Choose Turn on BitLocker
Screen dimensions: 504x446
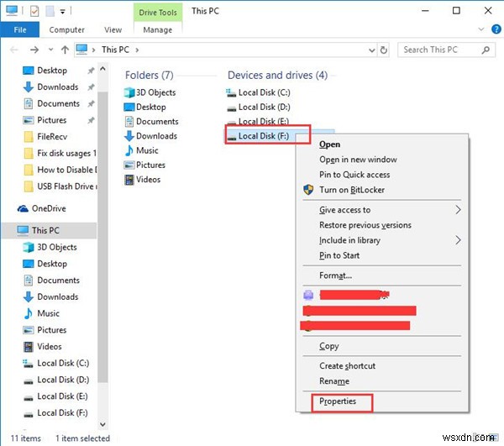[352, 190]
